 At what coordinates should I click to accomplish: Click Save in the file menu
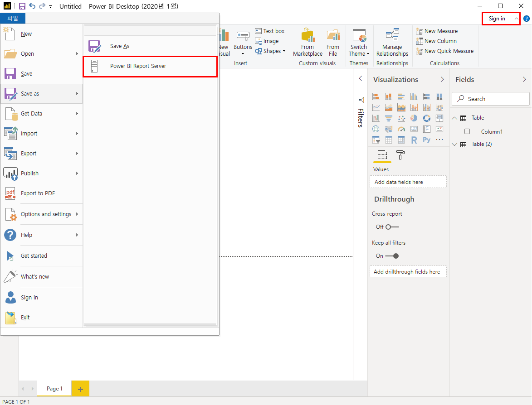point(42,74)
